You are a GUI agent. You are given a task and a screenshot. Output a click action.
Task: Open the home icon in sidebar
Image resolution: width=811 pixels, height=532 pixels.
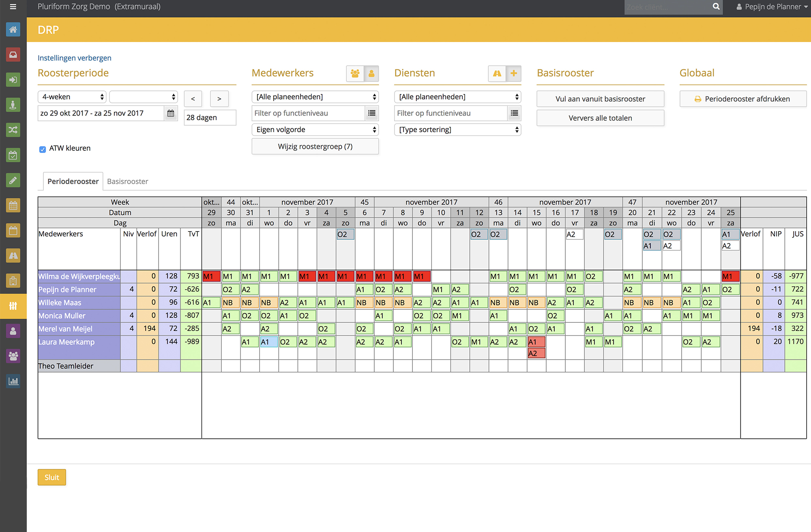click(x=13, y=30)
